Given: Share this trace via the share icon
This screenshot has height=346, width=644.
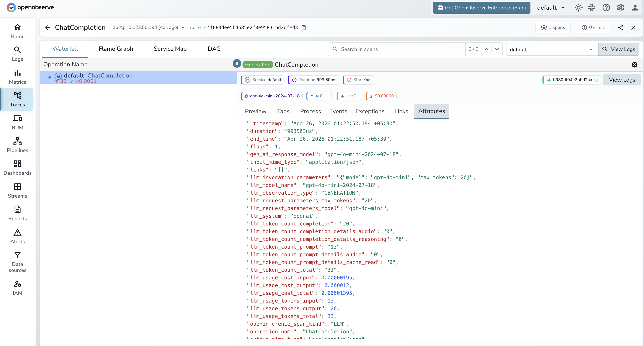Looking at the screenshot, I should click(x=621, y=27).
